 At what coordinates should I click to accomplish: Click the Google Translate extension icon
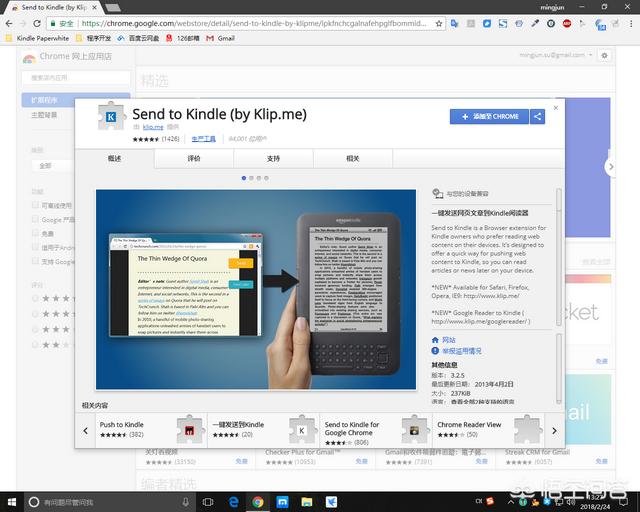point(455,24)
